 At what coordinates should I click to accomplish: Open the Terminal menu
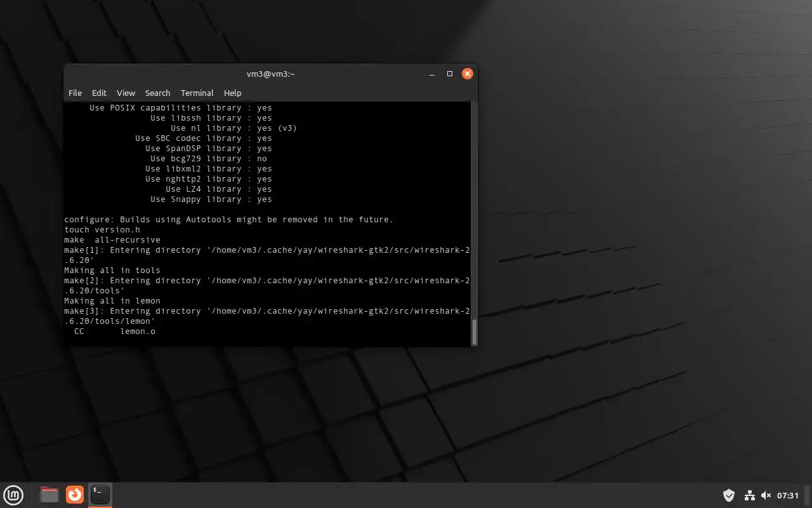pyautogui.click(x=197, y=93)
